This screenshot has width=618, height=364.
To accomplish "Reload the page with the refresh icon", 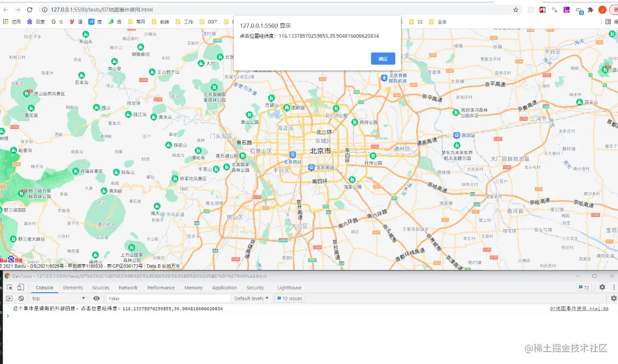I will (x=29, y=9).
